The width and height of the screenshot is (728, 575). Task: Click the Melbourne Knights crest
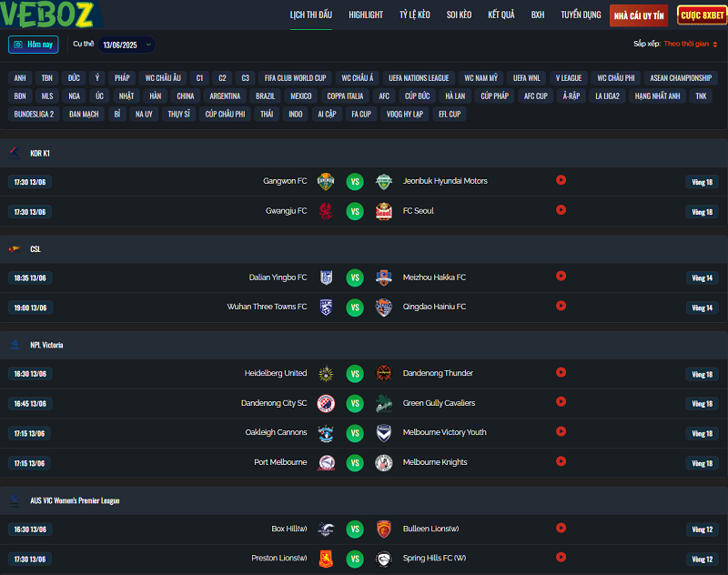(384, 463)
